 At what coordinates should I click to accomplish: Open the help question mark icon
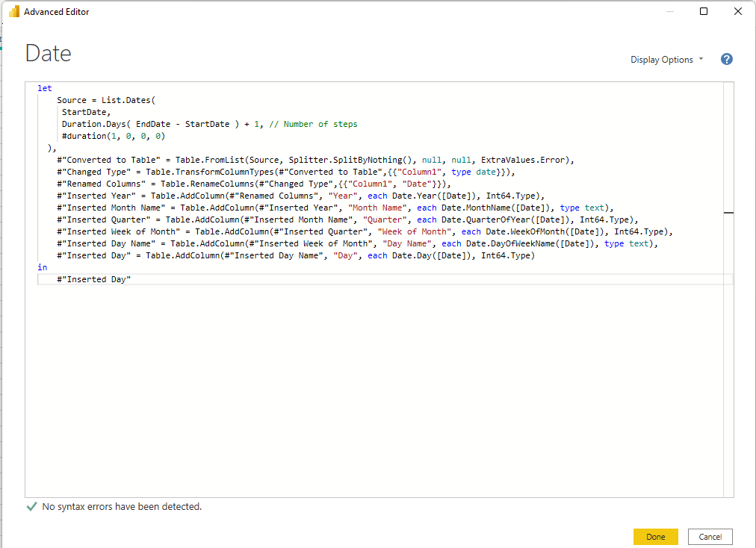[x=727, y=59]
